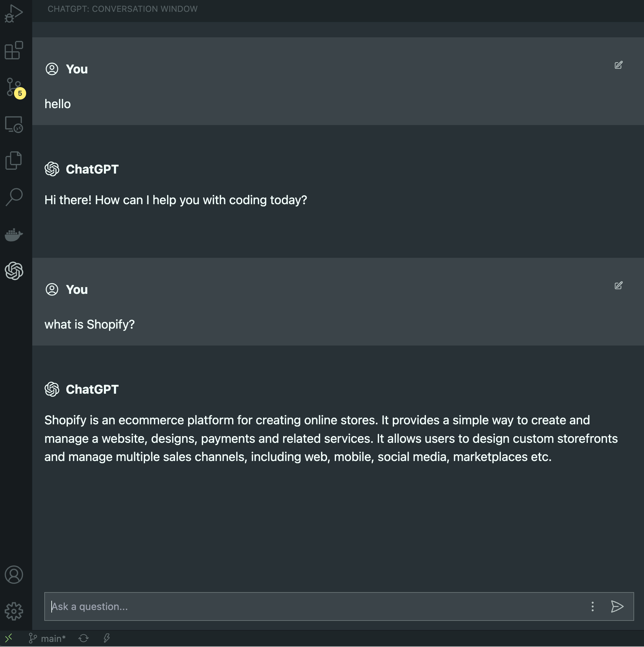Screen dimensions: 644x647
Task: Switch the main* git branch
Action: [x=47, y=639]
